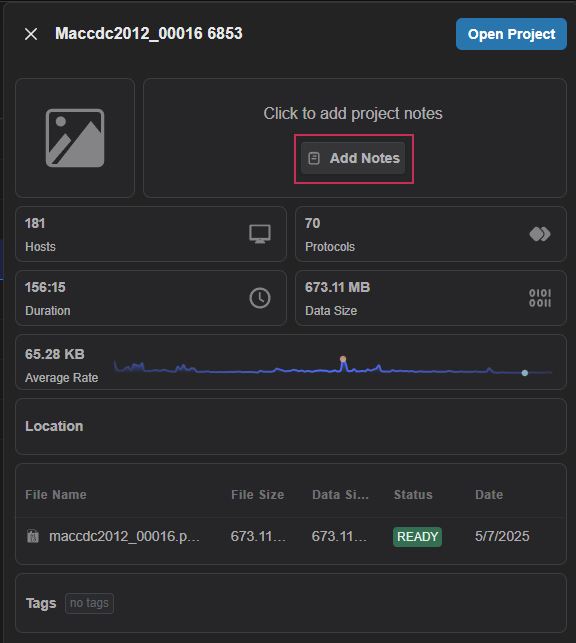The height and width of the screenshot is (643, 576).
Task: Click the 156:15 Duration value
Action: [x=45, y=287]
